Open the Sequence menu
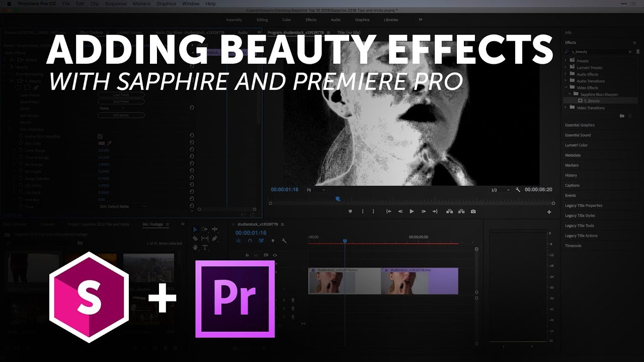 click(x=116, y=4)
